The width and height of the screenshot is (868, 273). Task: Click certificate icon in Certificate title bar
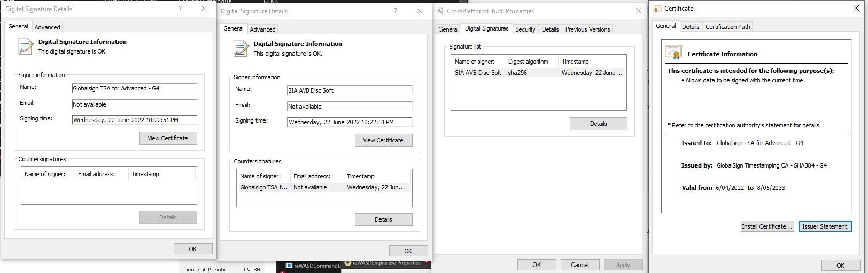[657, 9]
